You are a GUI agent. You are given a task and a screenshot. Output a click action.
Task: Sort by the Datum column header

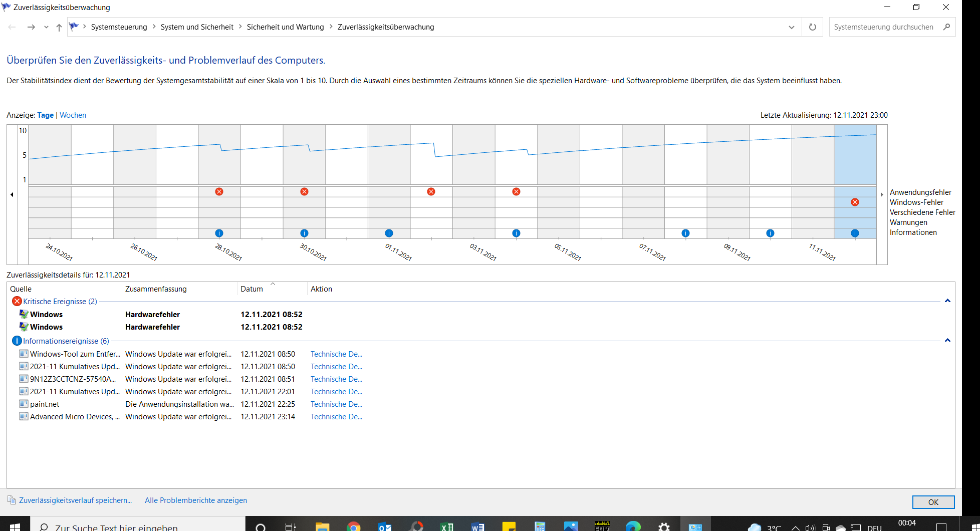pyautogui.click(x=272, y=289)
